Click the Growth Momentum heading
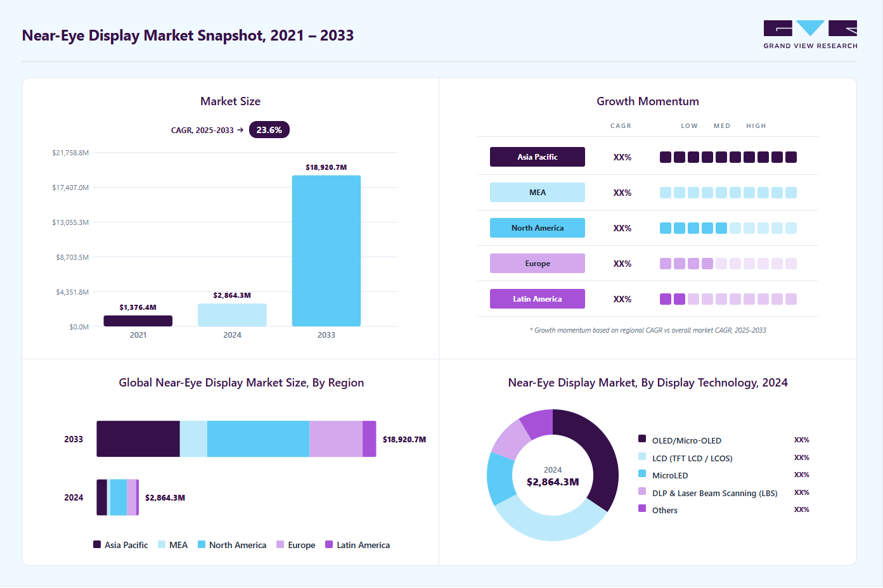The width and height of the screenshot is (883, 588). pyautogui.click(x=648, y=101)
